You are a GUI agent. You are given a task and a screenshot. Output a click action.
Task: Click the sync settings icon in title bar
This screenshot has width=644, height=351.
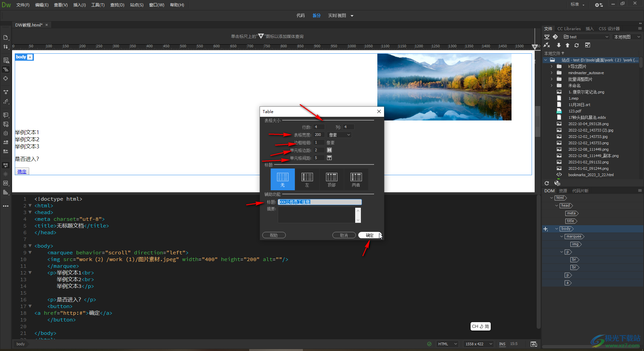[599, 5]
